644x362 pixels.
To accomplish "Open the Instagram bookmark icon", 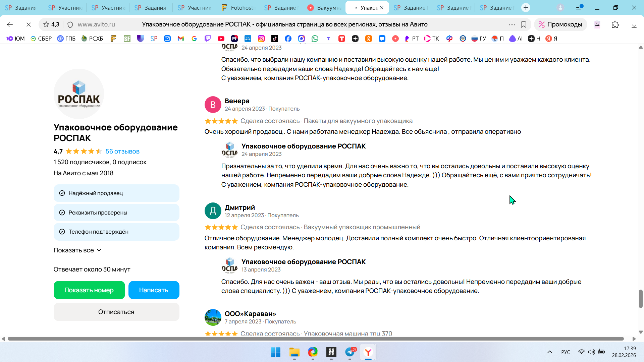I will click(x=261, y=39).
